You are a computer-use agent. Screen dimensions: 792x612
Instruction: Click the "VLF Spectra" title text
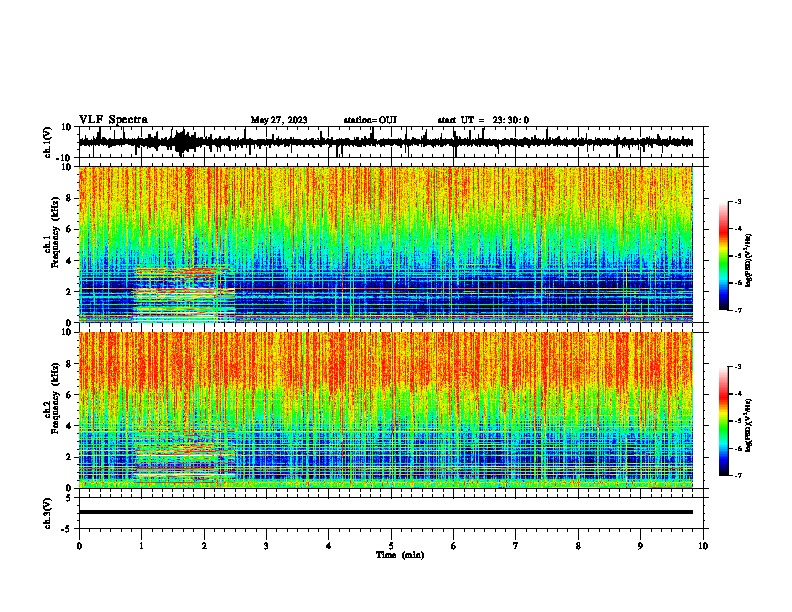click(113, 120)
